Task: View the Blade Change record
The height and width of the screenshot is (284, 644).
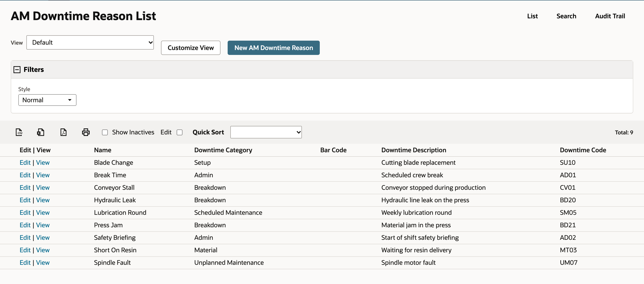Action: pyautogui.click(x=43, y=163)
